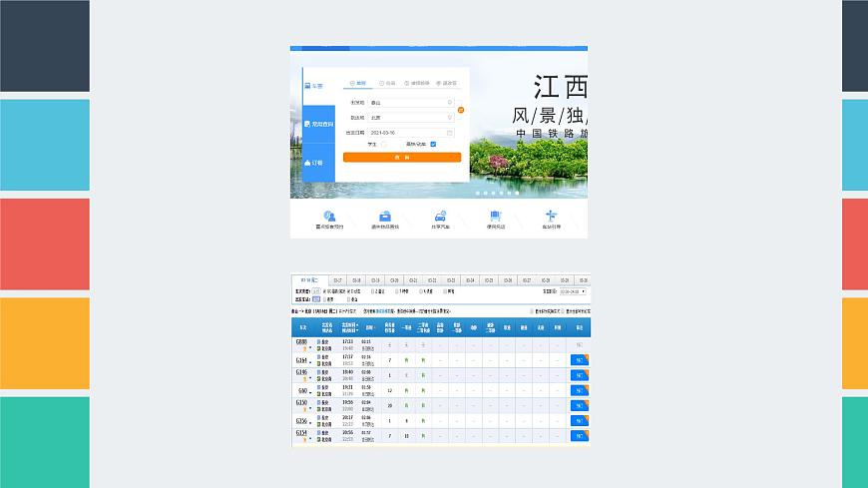Open train number link G150

[301, 403]
